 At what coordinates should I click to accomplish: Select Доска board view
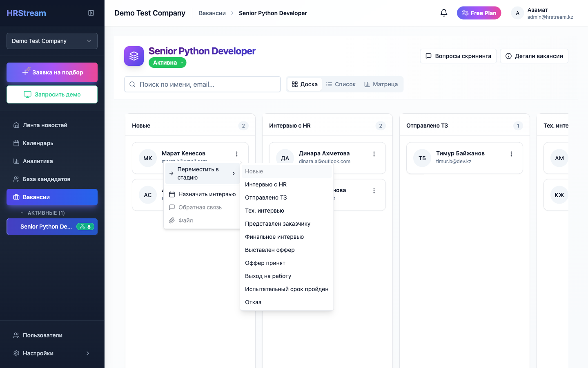tap(305, 84)
